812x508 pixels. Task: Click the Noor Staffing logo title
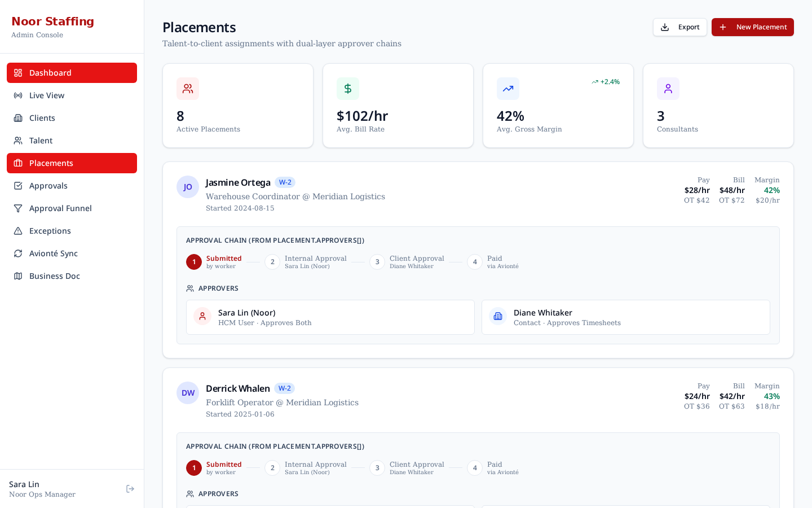coord(53,21)
